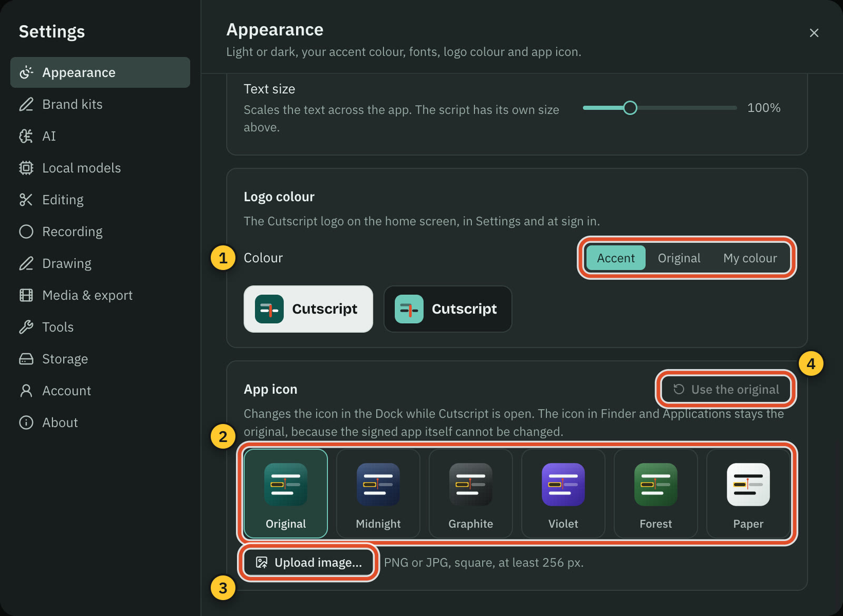Click the Upload image... button
The width and height of the screenshot is (843, 616).
[x=309, y=562]
